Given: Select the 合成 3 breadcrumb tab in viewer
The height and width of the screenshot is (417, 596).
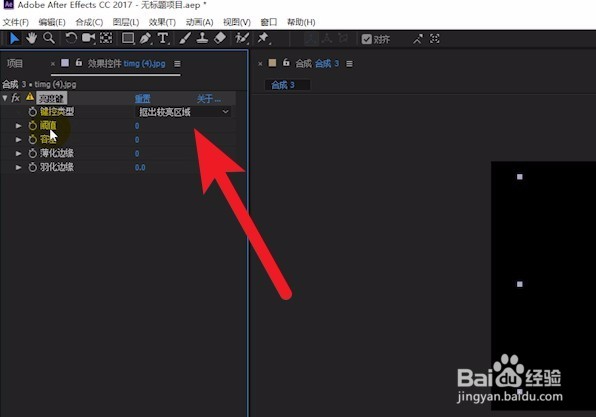Looking at the screenshot, I should pyautogui.click(x=283, y=84).
